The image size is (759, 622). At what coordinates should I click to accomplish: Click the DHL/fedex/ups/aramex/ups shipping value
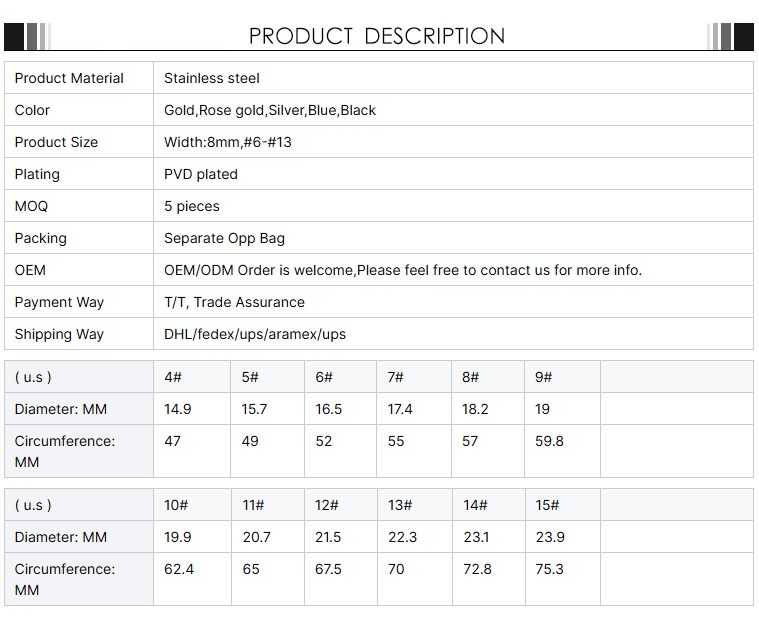point(255,334)
